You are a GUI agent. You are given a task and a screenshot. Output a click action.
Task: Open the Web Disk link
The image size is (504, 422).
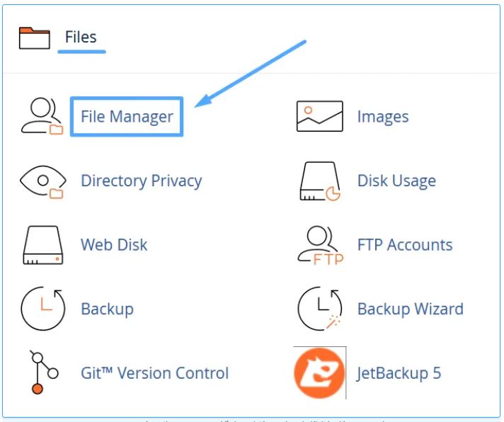pyautogui.click(x=114, y=245)
